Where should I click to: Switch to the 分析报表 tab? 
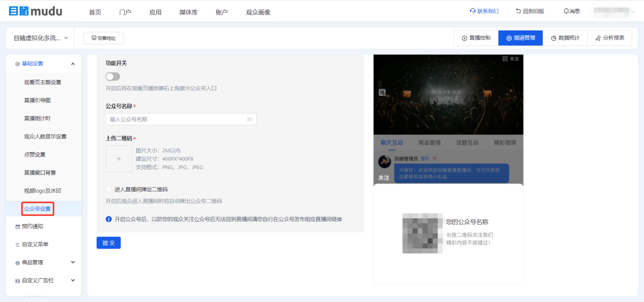coord(610,38)
